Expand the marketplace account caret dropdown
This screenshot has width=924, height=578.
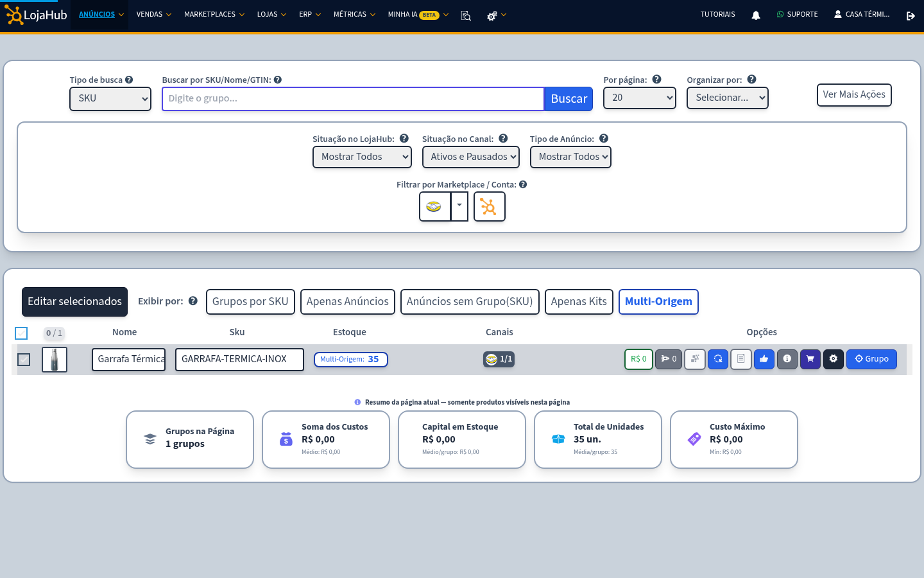pyautogui.click(x=459, y=207)
